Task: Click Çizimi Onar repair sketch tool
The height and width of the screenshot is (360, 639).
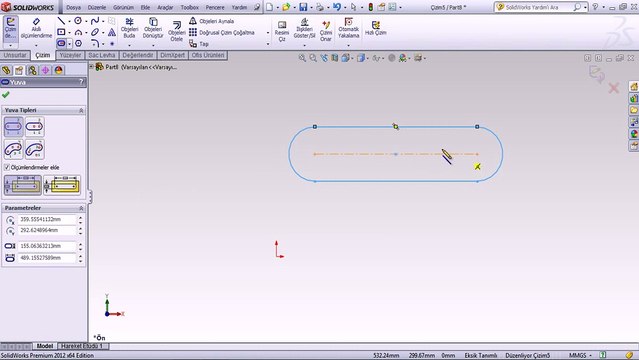Action: pyautogui.click(x=326, y=31)
